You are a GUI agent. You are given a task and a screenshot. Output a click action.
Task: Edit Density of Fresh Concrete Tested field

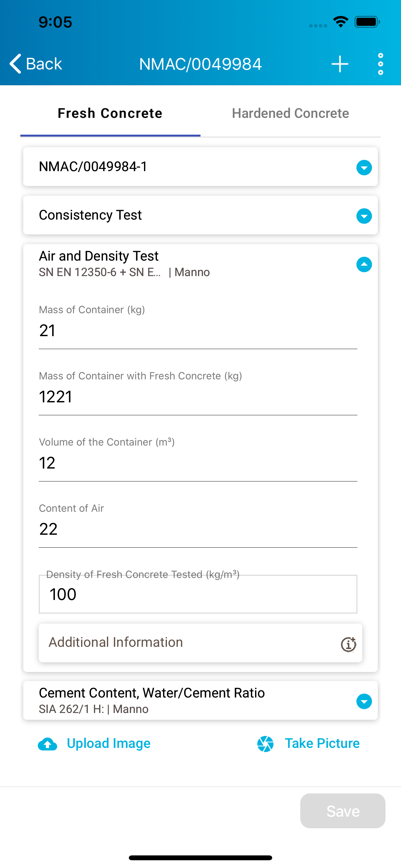click(x=198, y=594)
